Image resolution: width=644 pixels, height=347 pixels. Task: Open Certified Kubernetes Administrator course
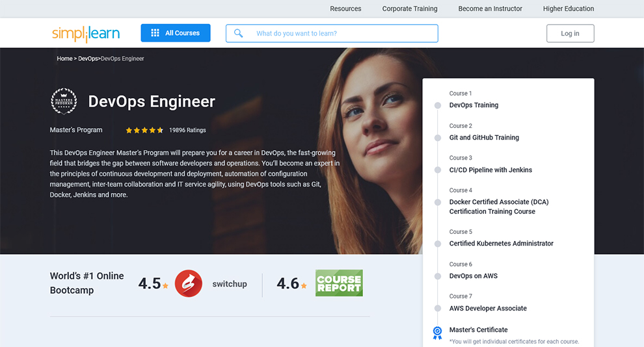(501, 243)
